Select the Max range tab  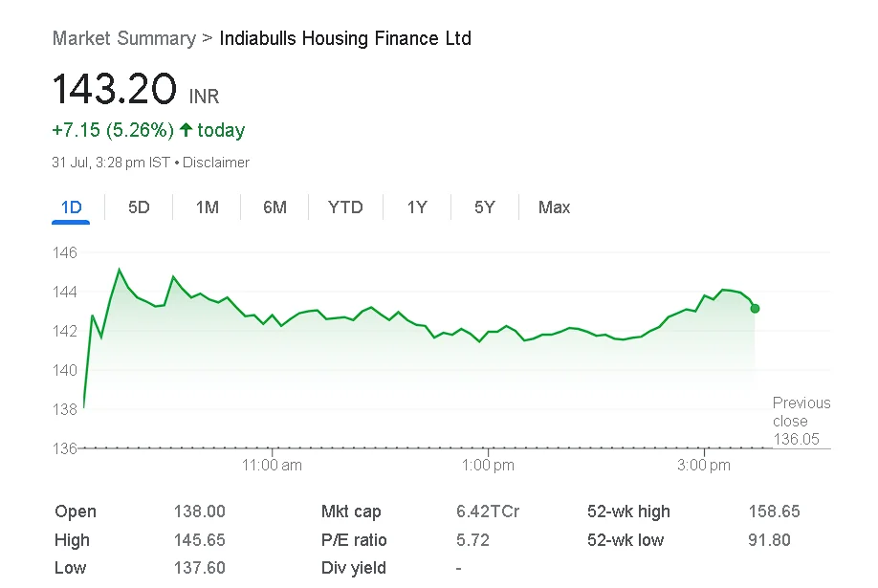555,207
